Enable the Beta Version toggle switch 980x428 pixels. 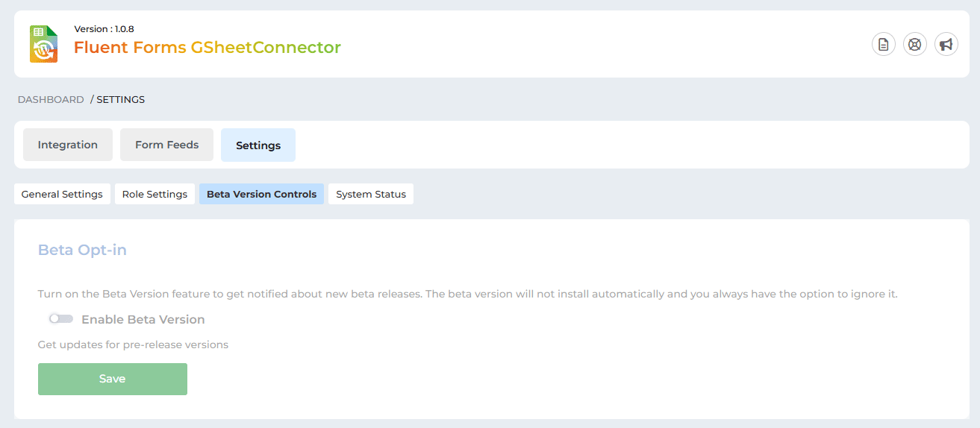pos(61,319)
